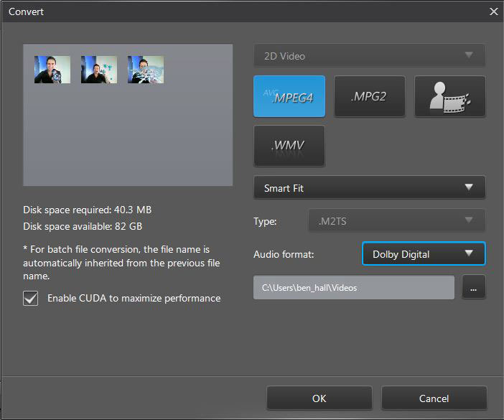Toggle Enable CUDA checkbox
Screen dimensions: 504x420
(31, 298)
